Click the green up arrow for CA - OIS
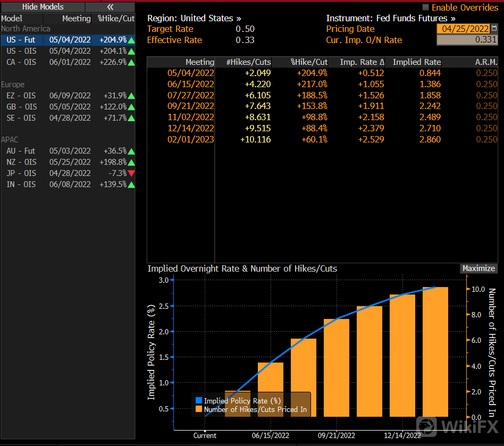Image resolution: width=504 pixels, height=446 pixels. 131,62
